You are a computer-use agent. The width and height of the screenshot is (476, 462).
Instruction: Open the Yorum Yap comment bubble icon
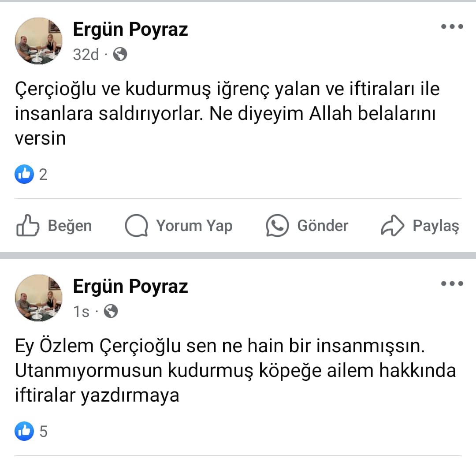coord(137,225)
